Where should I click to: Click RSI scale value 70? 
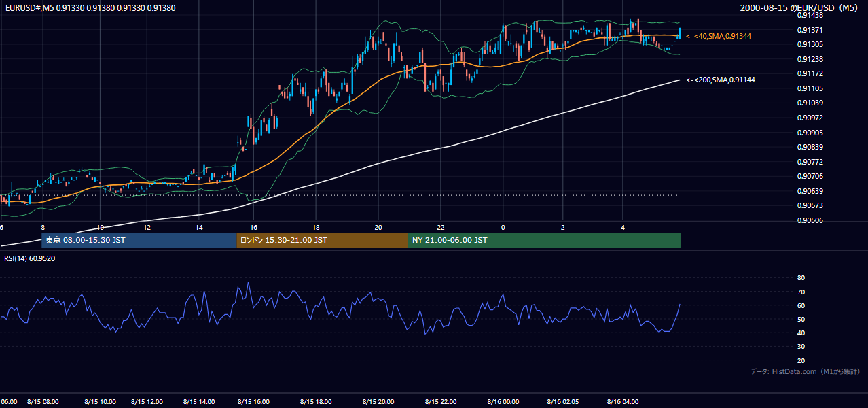[801, 292]
